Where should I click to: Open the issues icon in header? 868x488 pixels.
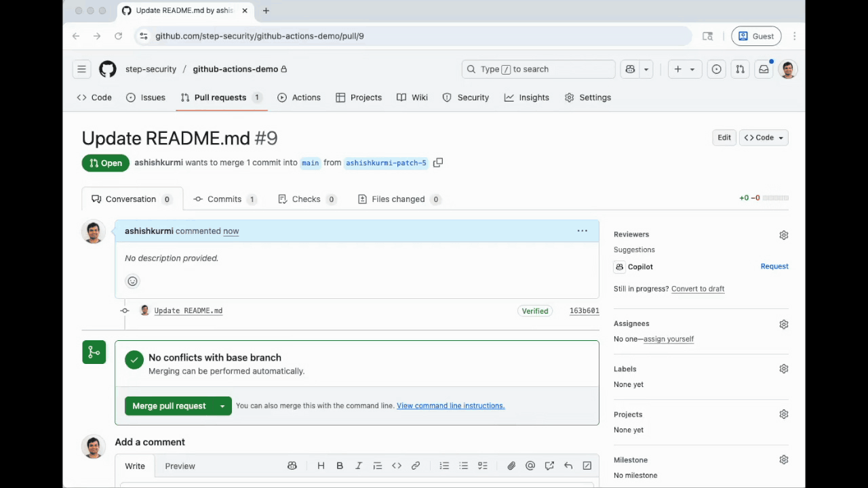point(717,69)
